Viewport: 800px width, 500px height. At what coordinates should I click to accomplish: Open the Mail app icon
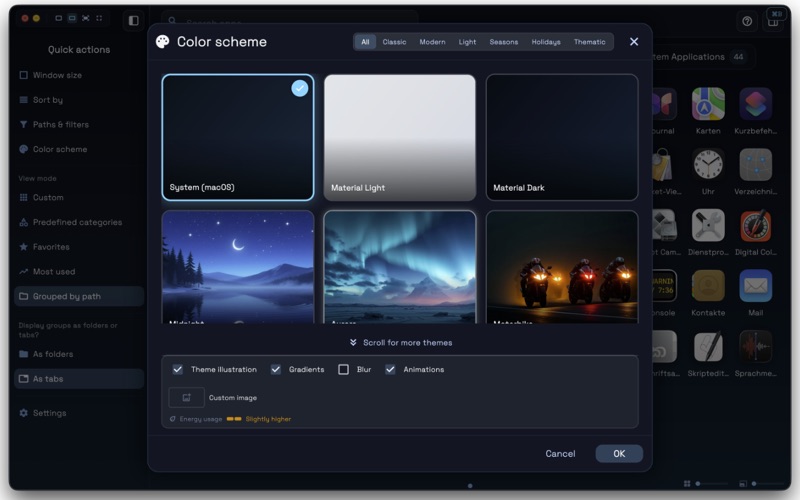point(756,286)
